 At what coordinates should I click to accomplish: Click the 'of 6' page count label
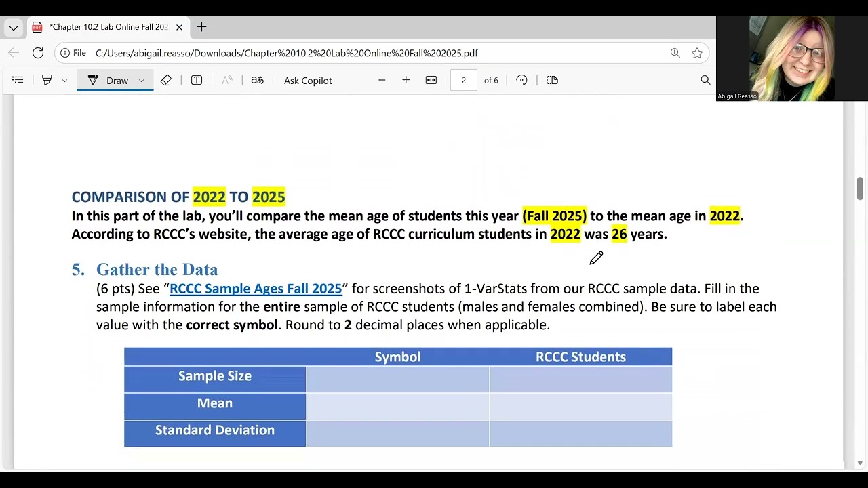click(491, 80)
